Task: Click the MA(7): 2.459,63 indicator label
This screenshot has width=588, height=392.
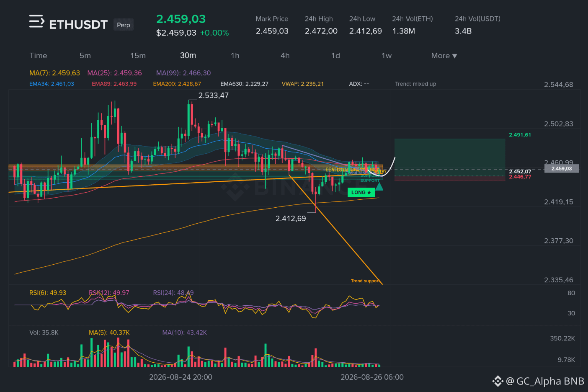Action: pyautogui.click(x=54, y=73)
